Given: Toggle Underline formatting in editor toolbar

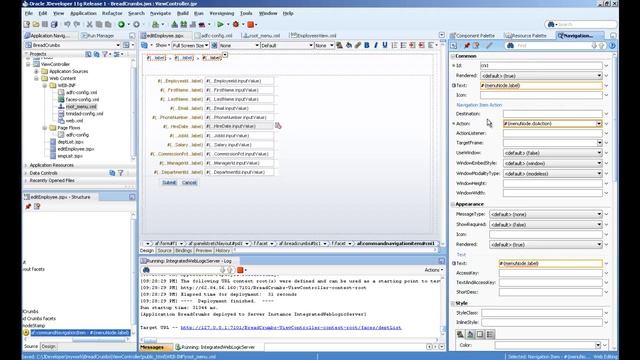Looking at the screenshot, I should (384, 45).
